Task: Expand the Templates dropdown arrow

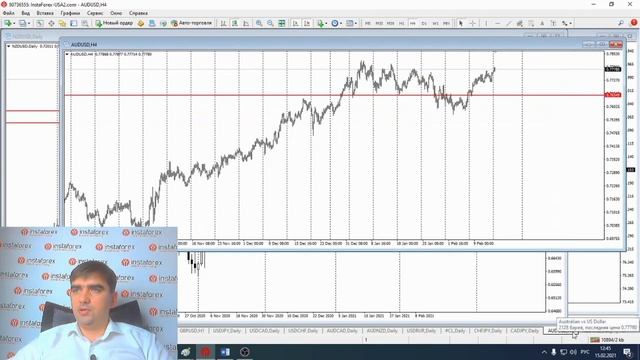Action: pyautogui.click(x=356, y=23)
